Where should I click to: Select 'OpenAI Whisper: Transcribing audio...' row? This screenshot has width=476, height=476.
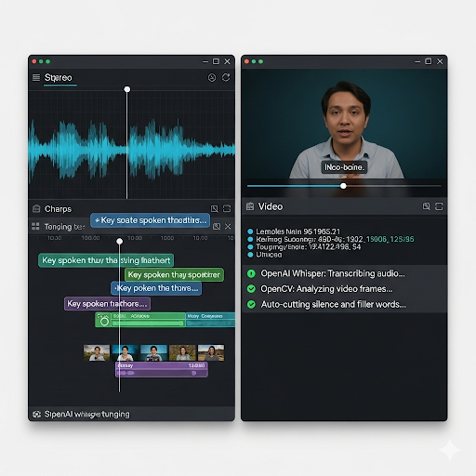pyautogui.click(x=344, y=273)
